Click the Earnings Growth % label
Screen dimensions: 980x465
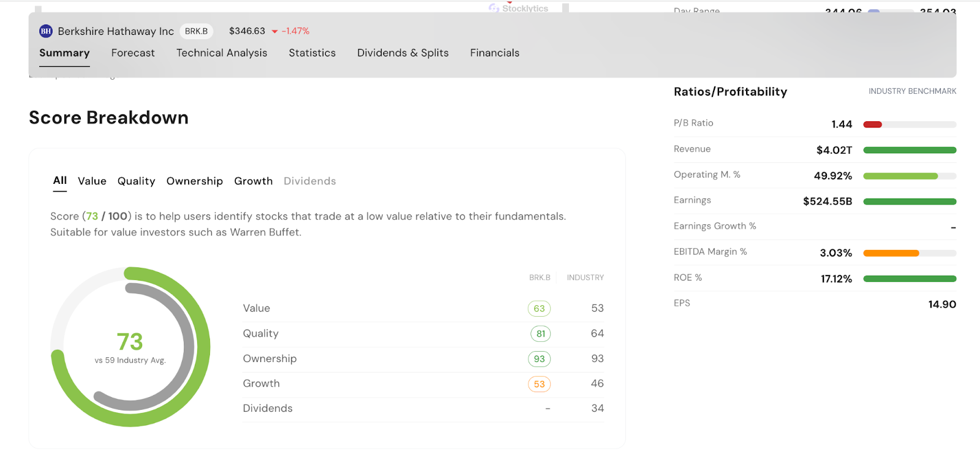(715, 226)
